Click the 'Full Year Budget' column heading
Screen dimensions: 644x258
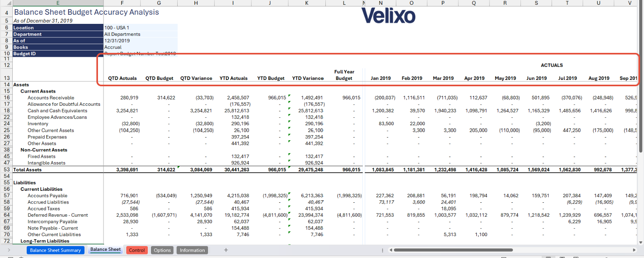pyautogui.click(x=344, y=75)
